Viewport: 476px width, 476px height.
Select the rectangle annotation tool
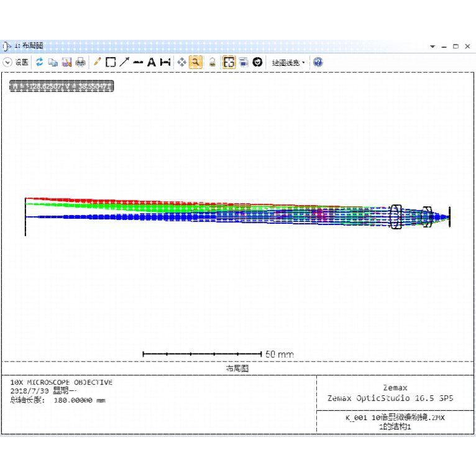pos(111,62)
